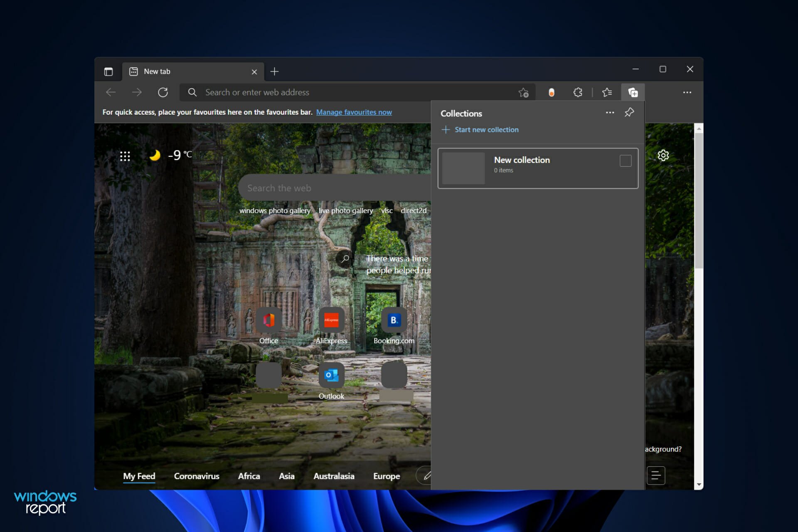Pin the Collections panel
The image size is (798, 532).
pos(629,112)
